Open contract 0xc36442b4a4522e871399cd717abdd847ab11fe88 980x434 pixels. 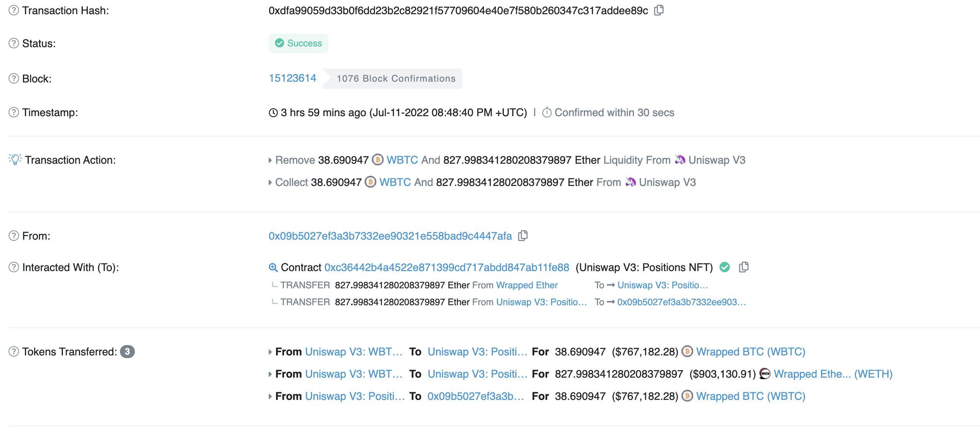click(447, 267)
